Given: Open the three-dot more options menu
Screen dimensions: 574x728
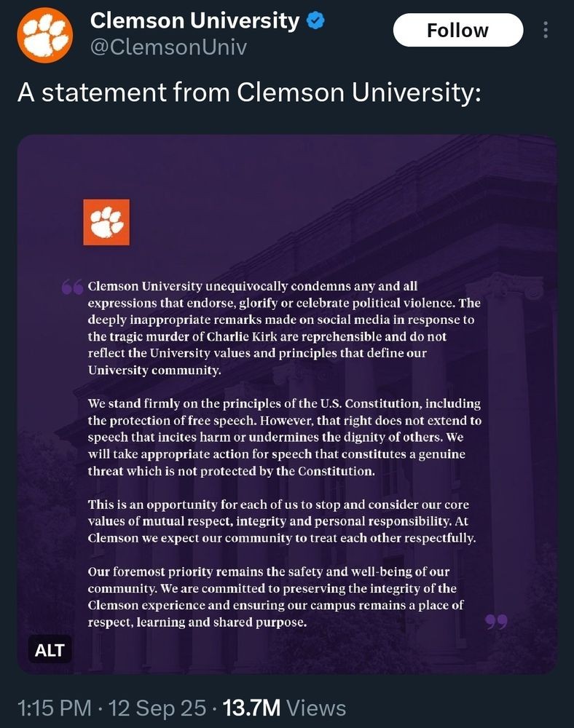Looking at the screenshot, I should 546,31.
